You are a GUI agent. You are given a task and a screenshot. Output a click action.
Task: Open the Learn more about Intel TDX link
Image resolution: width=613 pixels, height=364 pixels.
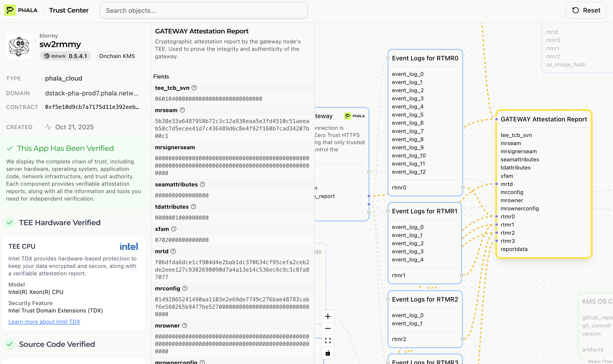44,322
